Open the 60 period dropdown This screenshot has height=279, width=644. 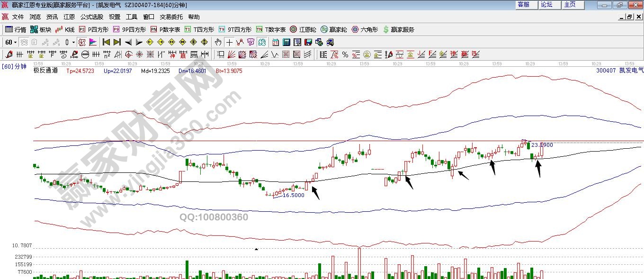pyautogui.click(x=10, y=42)
